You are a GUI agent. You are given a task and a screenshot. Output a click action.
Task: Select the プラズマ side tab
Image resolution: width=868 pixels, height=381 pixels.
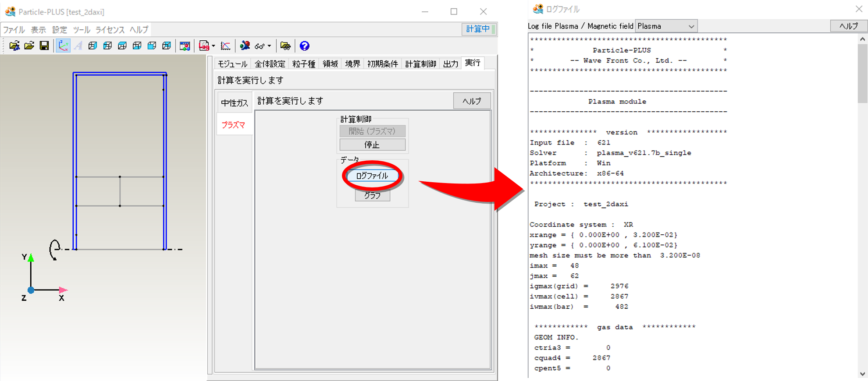pos(234,125)
